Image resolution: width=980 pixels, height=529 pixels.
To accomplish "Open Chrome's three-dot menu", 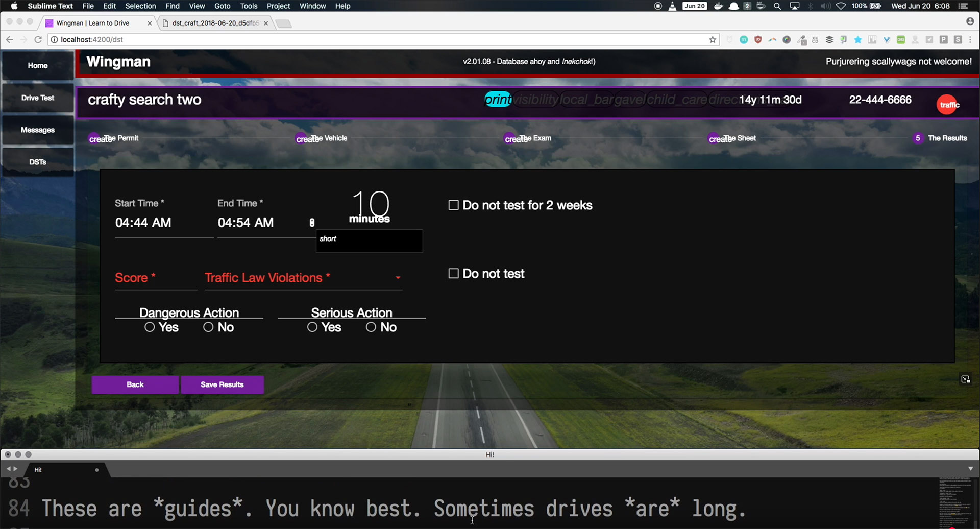I will coord(970,40).
